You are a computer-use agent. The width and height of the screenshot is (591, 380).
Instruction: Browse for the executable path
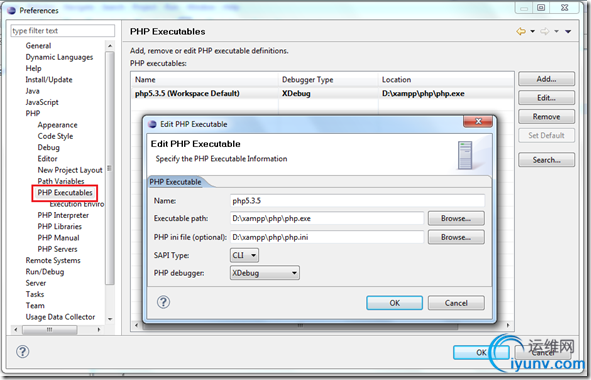[x=456, y=218]
